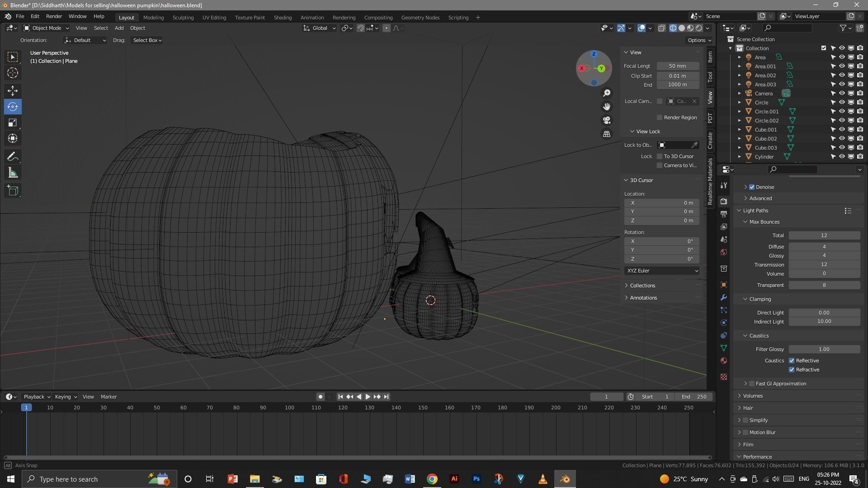This screenshot has height=488, width=868.
Task: Click the Focal Length value field
Action: [678, 66]
